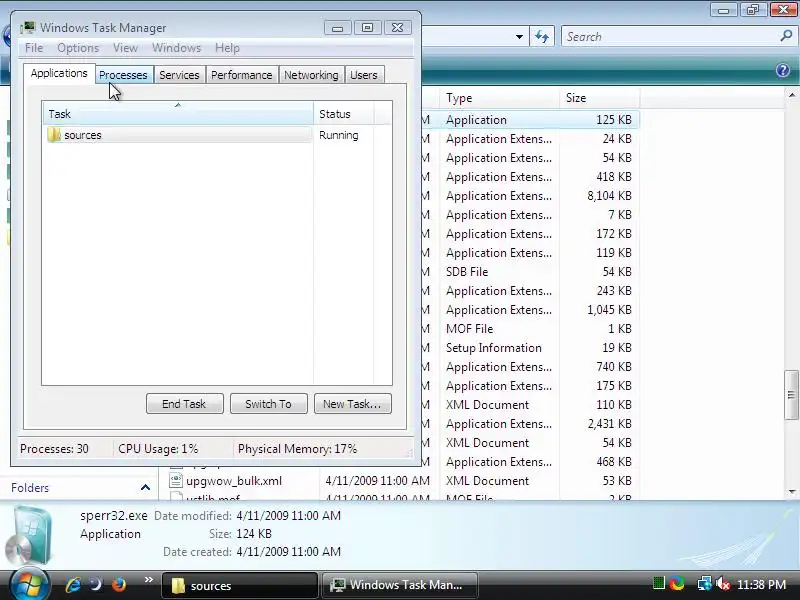This screenshot has width=800, height=600.
Task: Select the sources folder task icon
Action: 54,135
